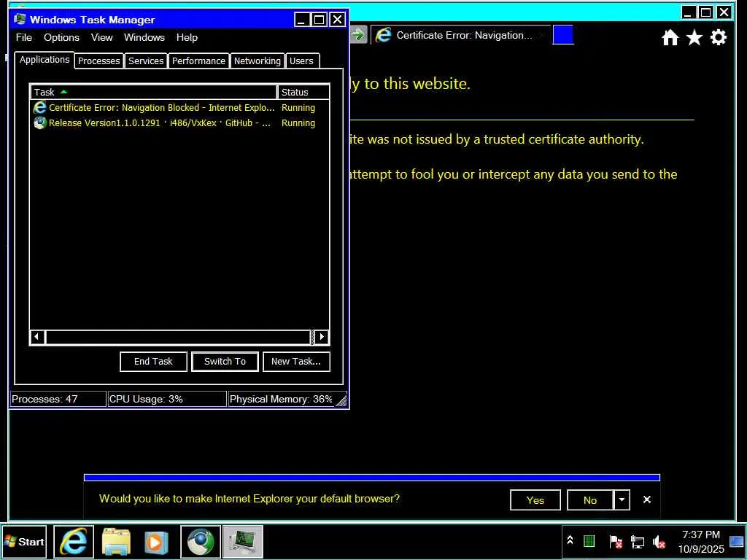Click right arrow of task list scrollbar
The width and height of the screenshot is (747, 560).
point(322,337)
